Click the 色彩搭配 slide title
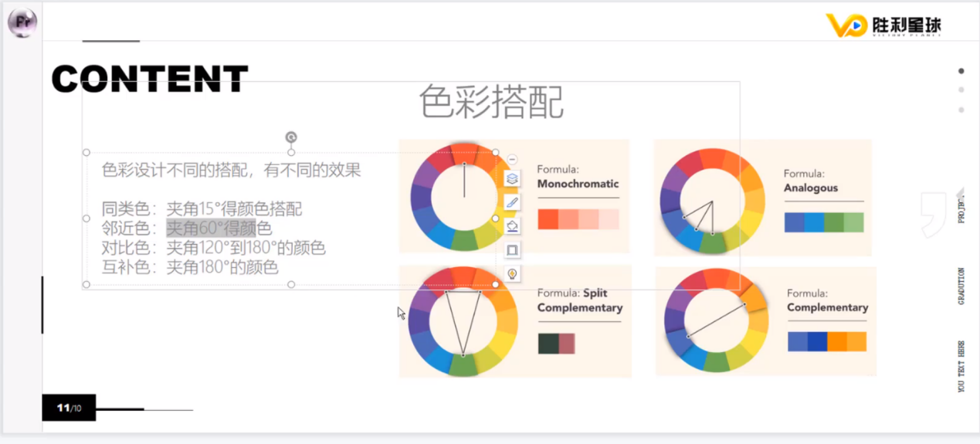The height and width of the screenshot is (444, 980). pyautogui.click(x=491, y=103)
